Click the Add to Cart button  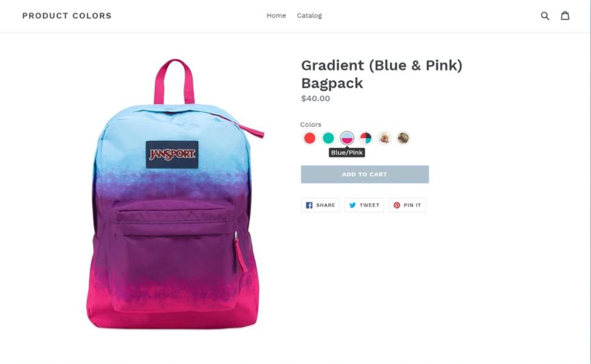coord(364,174)
